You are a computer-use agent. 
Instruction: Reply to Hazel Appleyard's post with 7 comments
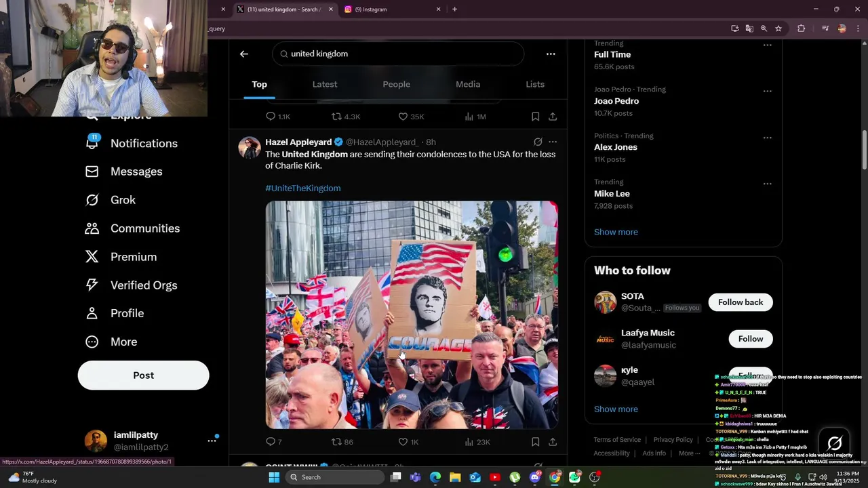pyautogui.click(x=274, y=442)
